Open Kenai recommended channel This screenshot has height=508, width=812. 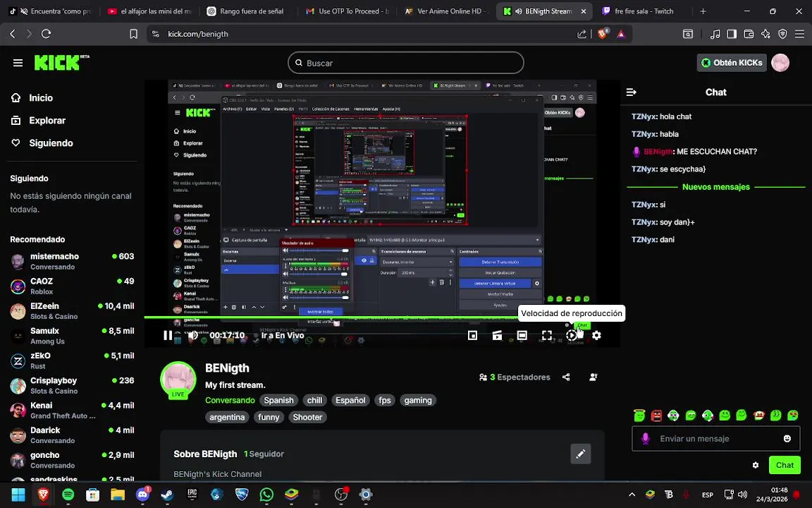[72, 410]
